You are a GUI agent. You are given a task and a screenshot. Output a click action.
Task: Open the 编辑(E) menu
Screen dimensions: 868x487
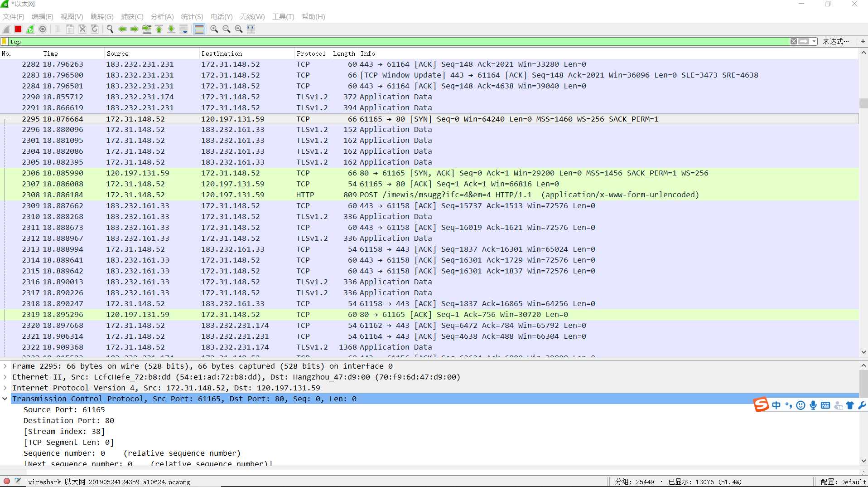pyautogui.click(x=42, y=17)
